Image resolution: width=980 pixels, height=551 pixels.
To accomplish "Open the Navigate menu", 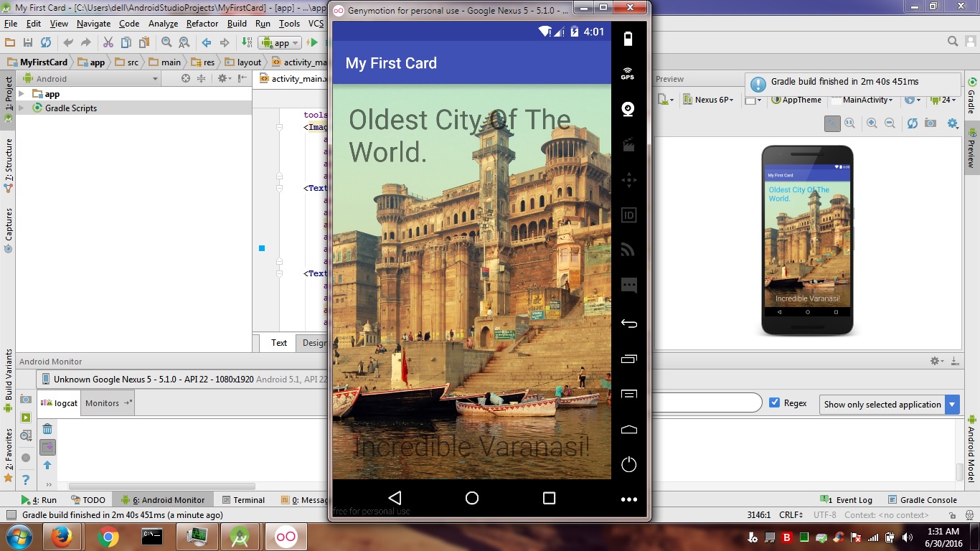I will (93, 24).
